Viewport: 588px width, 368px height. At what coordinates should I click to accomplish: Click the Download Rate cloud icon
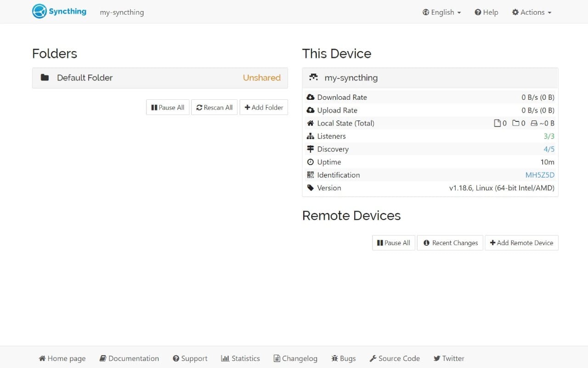311,97
